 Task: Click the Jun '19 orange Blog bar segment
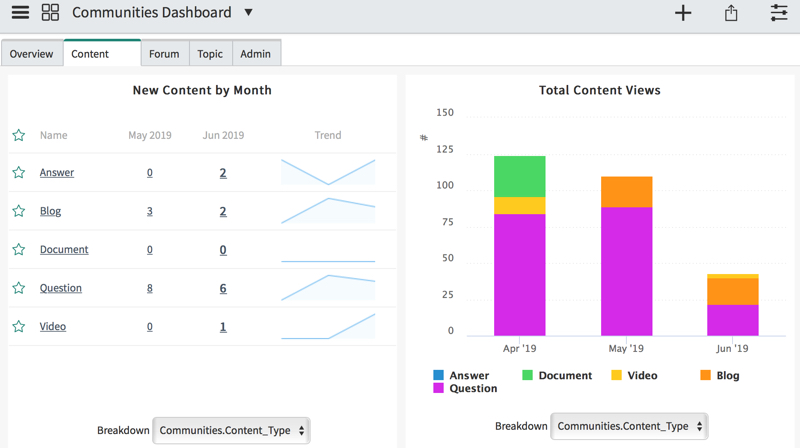pyautogui.click(x=733, y=291)
